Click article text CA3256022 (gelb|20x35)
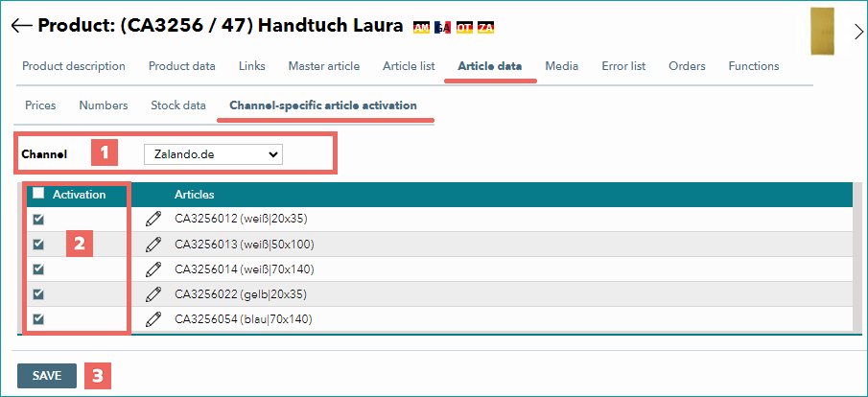This screenshot has height=397, width=868. (241, 294)
